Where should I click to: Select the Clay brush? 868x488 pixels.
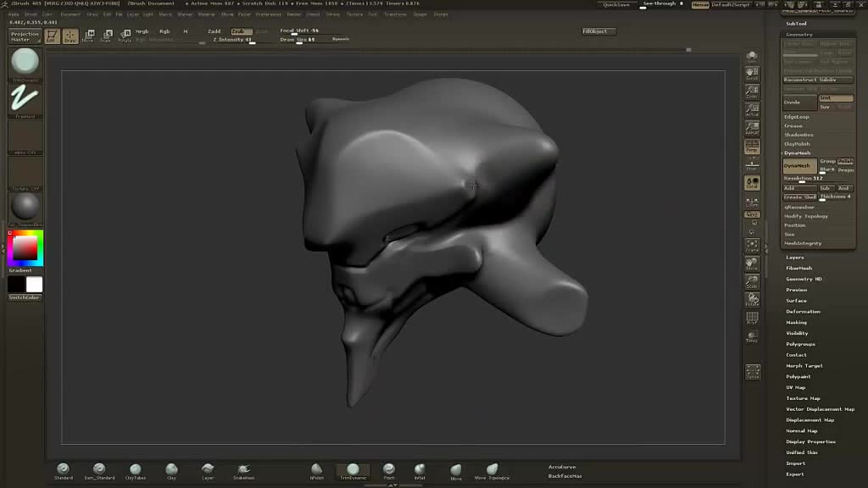pyautogui.click(x=171, y=471)
